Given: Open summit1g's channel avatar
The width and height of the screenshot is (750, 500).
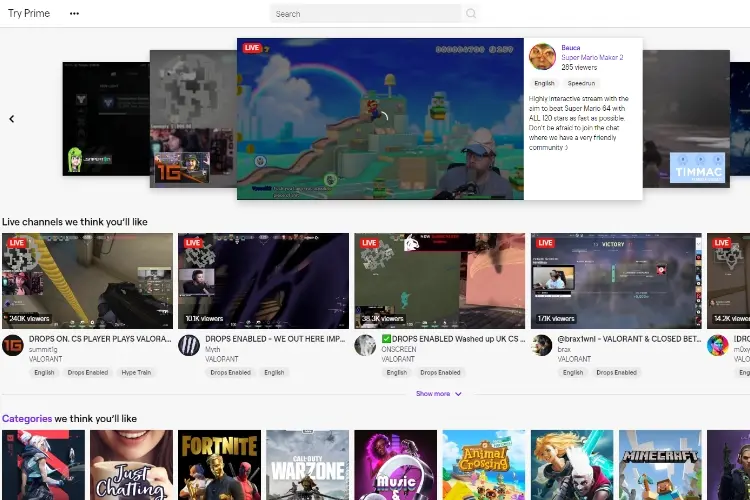Looking at the screenshot, I should (x=13, y=345).
